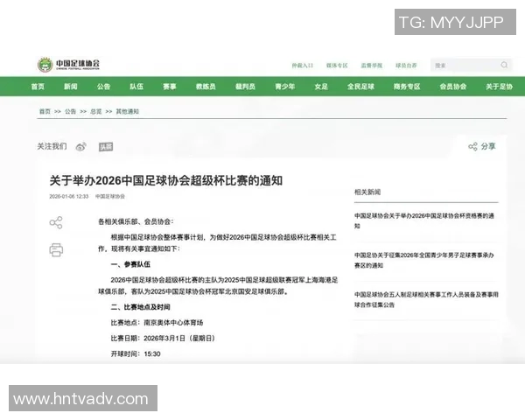Image resolution: width=525 pixels, height=420 pixels.
Task: Click the share icon next to 分享
Action: click(x=472, y=146)
